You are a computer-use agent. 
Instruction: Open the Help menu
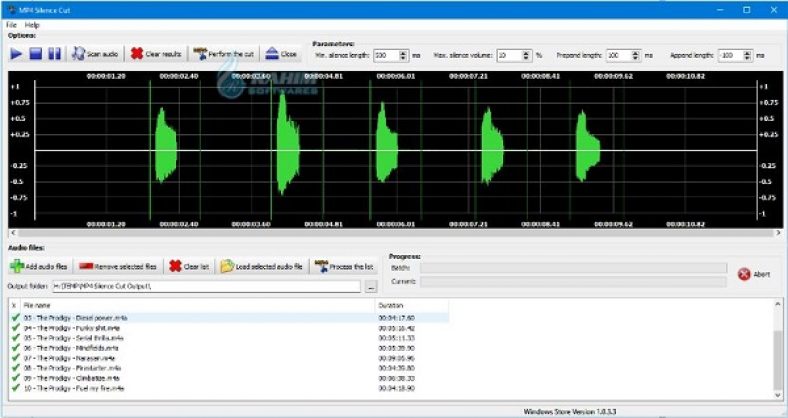[33, 24]
